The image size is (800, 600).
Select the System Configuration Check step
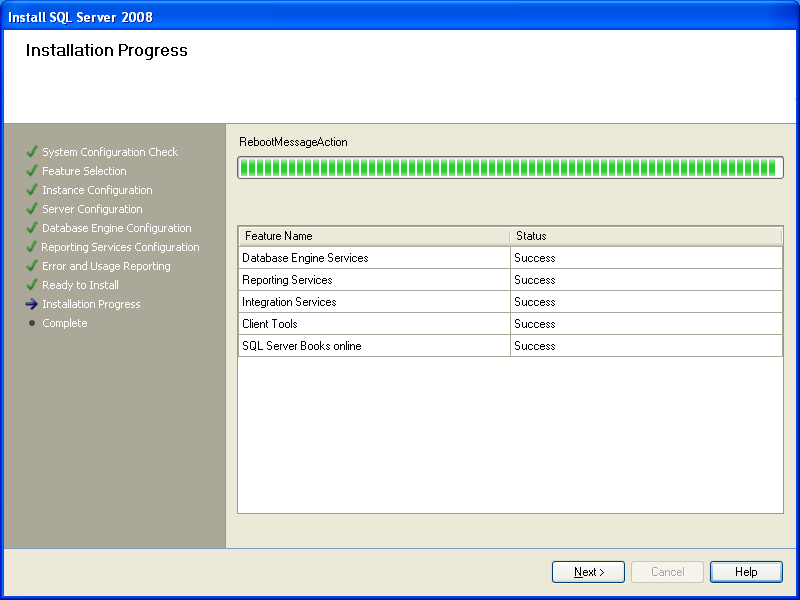tap(110, 152)
